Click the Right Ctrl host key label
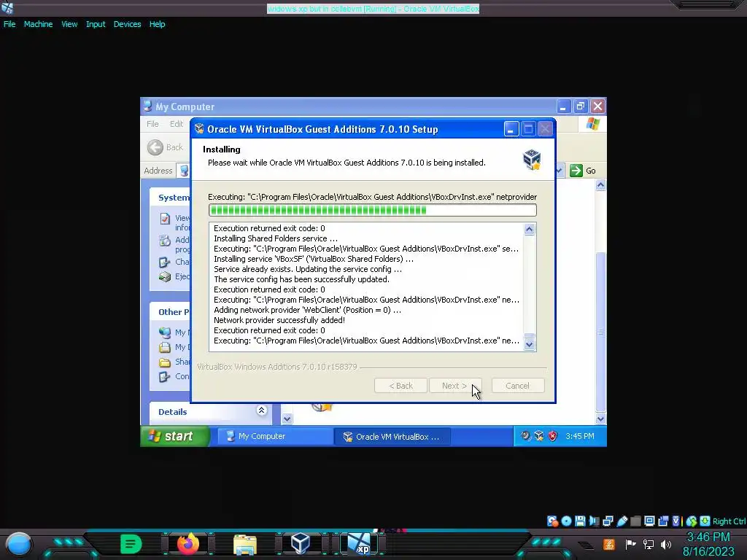Image resolution: width=747 pixels, height=560 pixels. pyautogui.click(x=729, y=521)
